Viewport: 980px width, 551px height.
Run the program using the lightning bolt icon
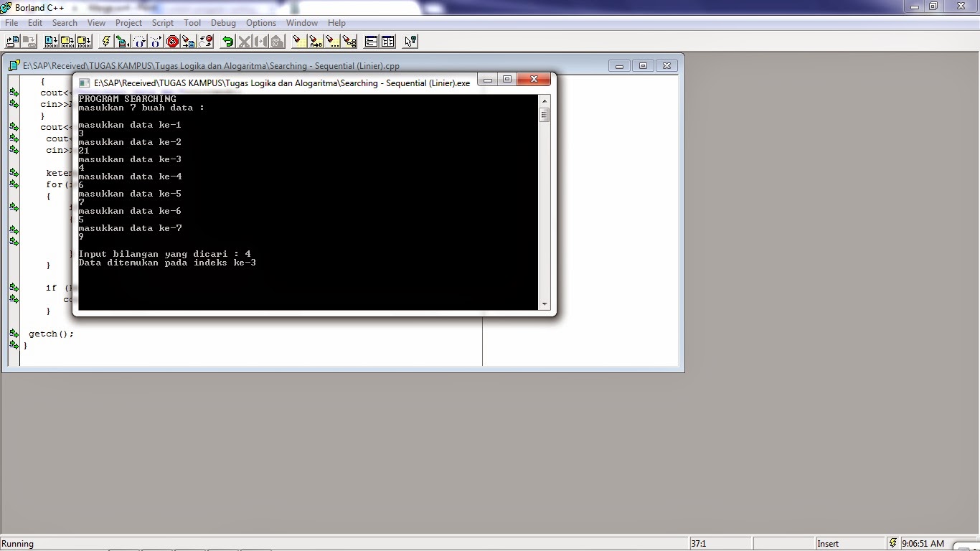pyautogui.click(x=105, y=41)
